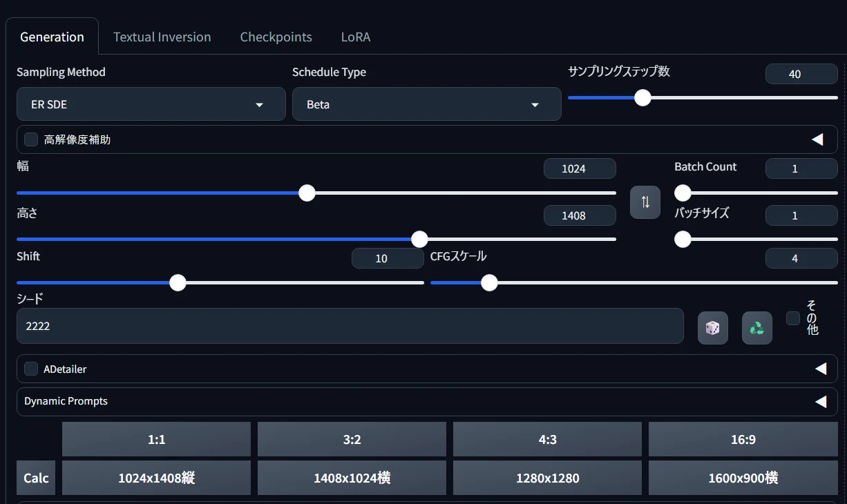Apply the 1280x1280 resolution preset
Viewport: 847px width, 504px height.
click(548, 478)
